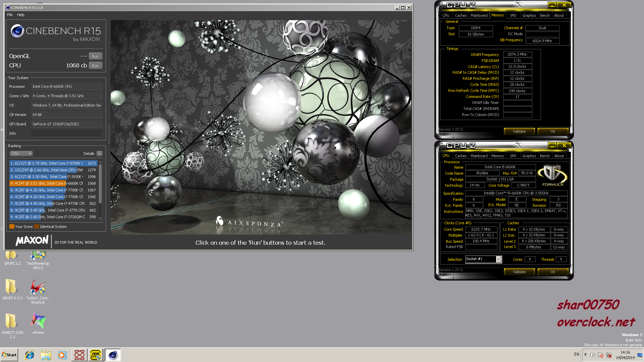This screenshot has width=644, height=362.
Task: Switch to Caches tab in top CPU-Z window
Action: click(461, 15)
